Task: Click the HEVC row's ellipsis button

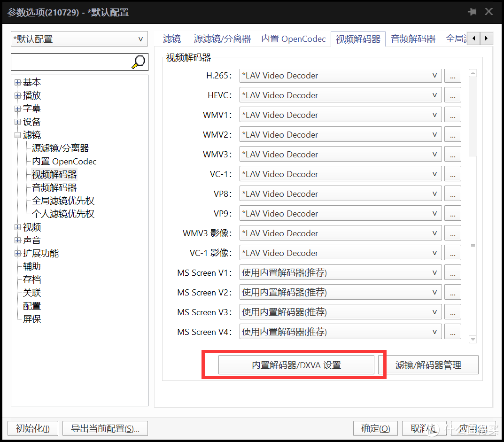Action: pos(452,95)
